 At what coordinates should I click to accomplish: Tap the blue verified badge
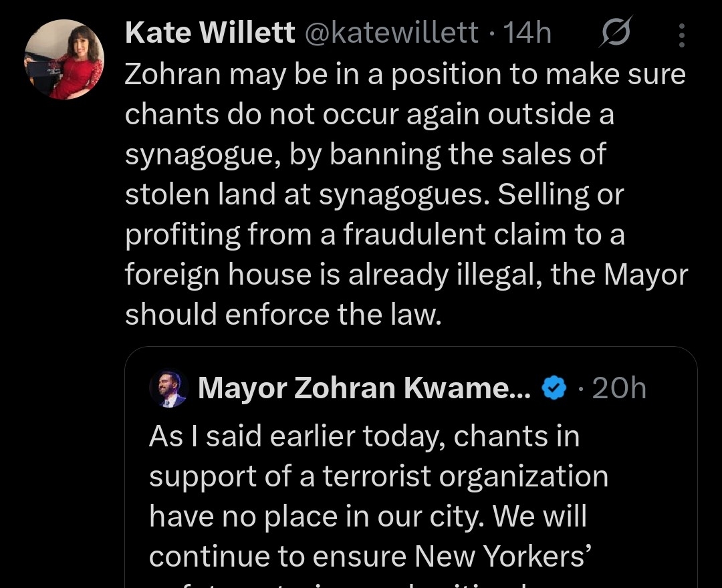[553, 388]
